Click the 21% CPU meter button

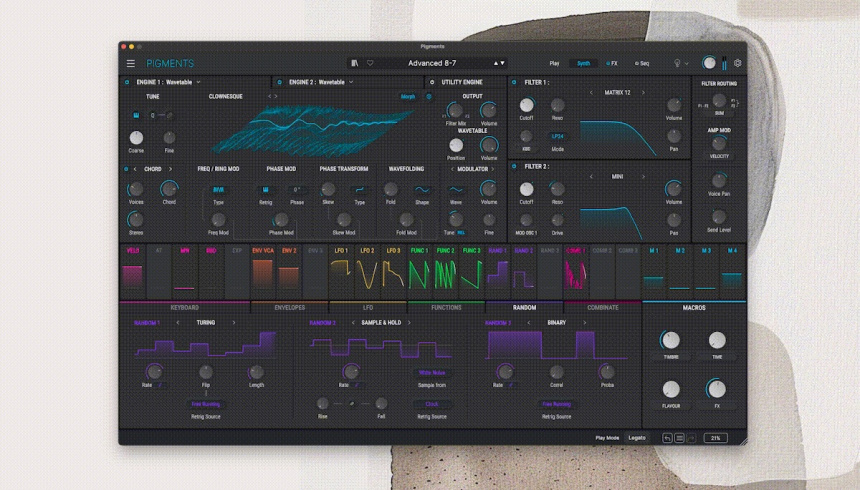click(x=715, y=438)
